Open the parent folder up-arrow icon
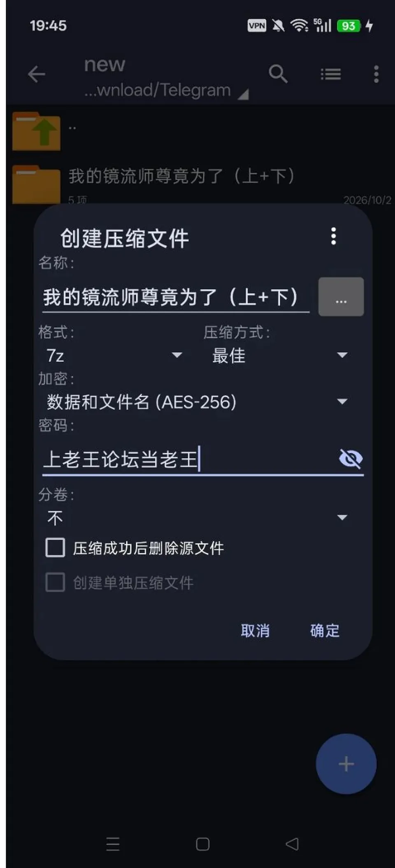 point(36,131)
